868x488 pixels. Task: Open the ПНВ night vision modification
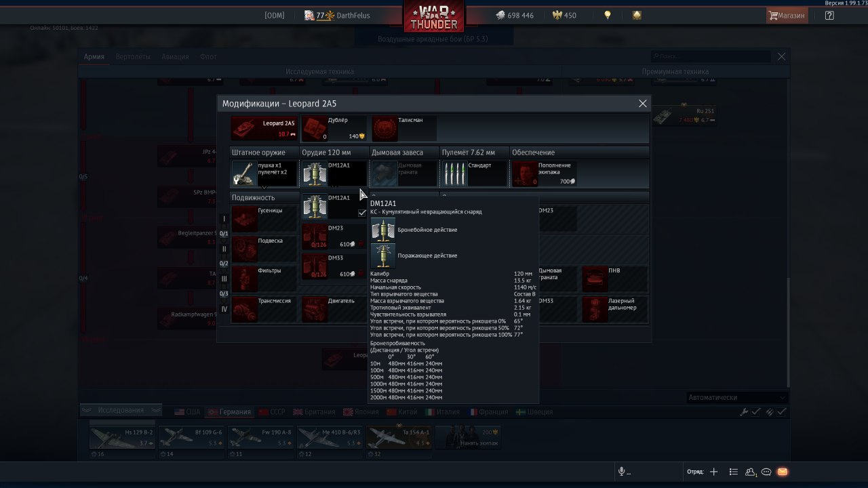[x=614, y=279]
